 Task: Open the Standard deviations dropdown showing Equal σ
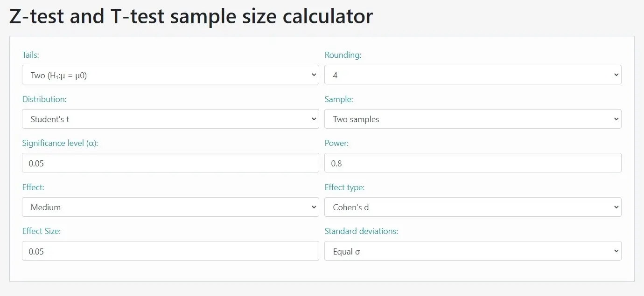point(473,251)
